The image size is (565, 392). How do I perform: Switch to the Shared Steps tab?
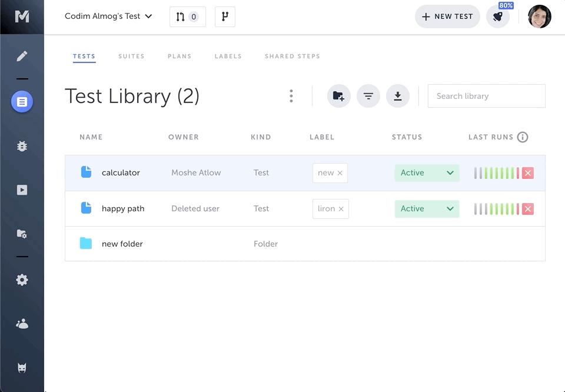pyautogui.click(x=292, y=57)
